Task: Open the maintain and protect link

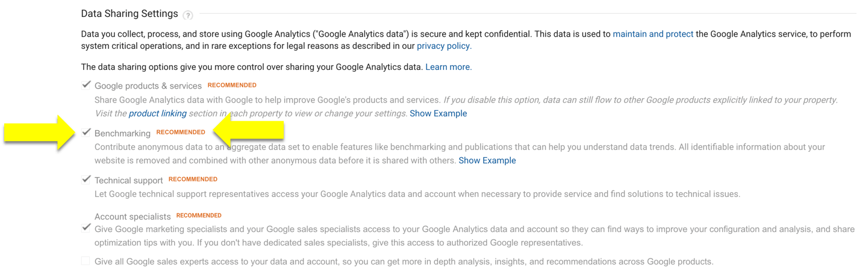Action: point(653,34)
